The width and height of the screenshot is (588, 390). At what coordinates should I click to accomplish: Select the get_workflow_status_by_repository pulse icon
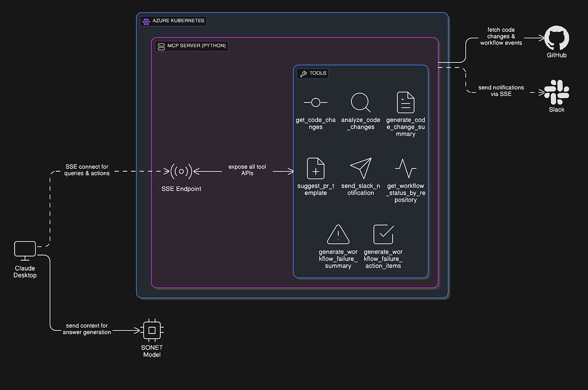click(405, 169)
